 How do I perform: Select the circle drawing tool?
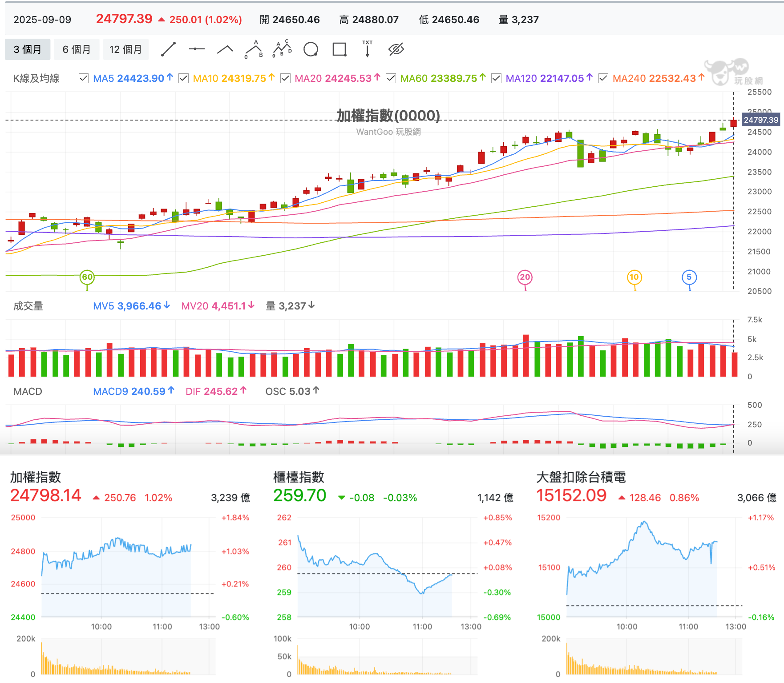[x=311, y=49]
